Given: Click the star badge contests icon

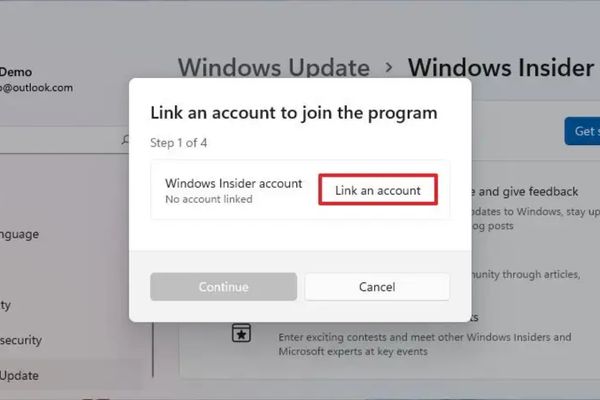Looking at the screenshot, I should 241,333.
